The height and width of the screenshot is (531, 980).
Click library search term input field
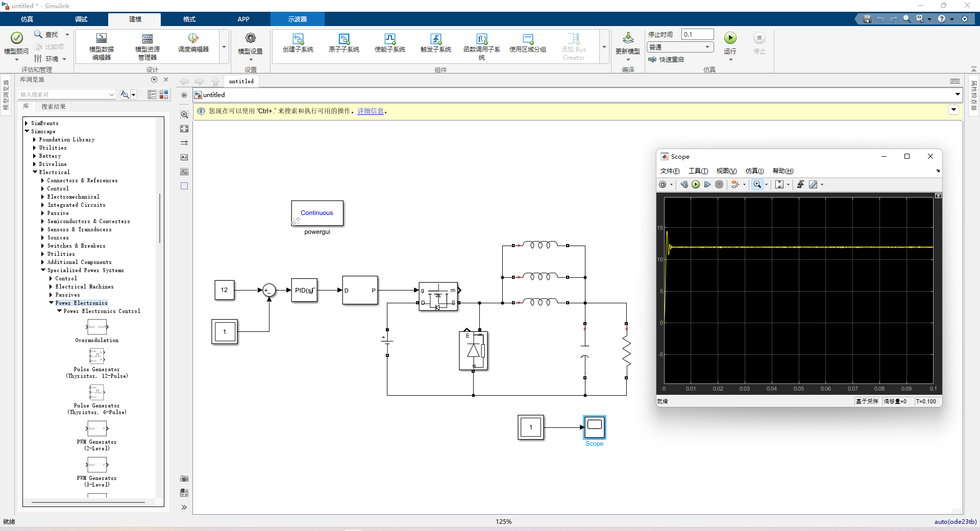[x=67, y=94]
